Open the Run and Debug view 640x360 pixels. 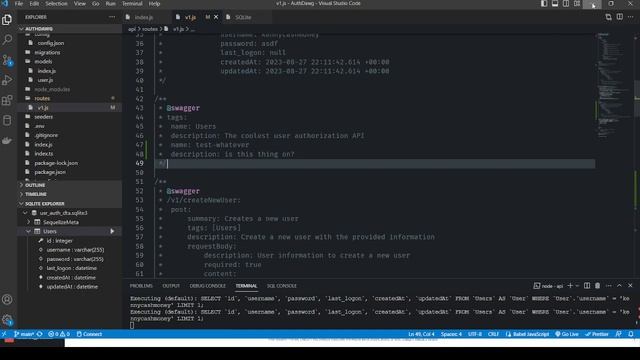[x=7, y=80]
